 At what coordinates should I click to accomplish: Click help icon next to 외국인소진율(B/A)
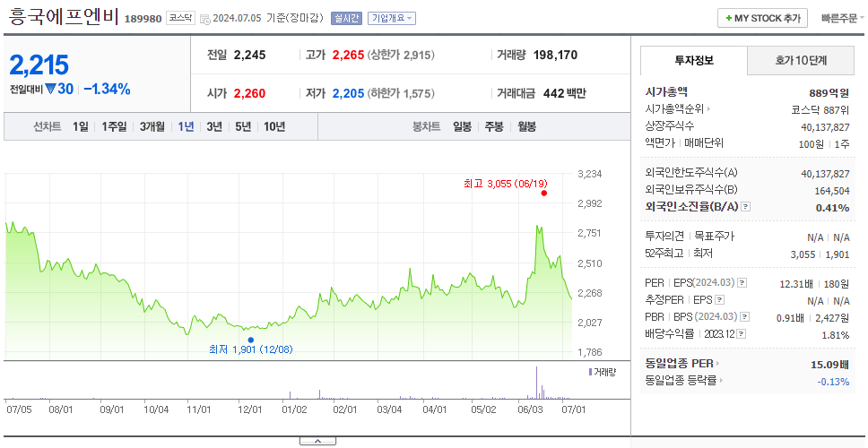click(x=746, y=207)
